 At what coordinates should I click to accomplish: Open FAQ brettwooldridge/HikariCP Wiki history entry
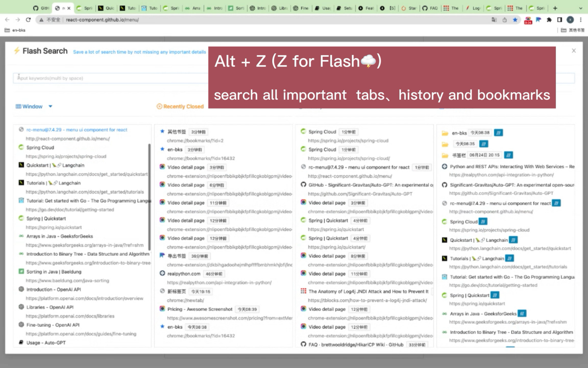(x=356, y=345)
